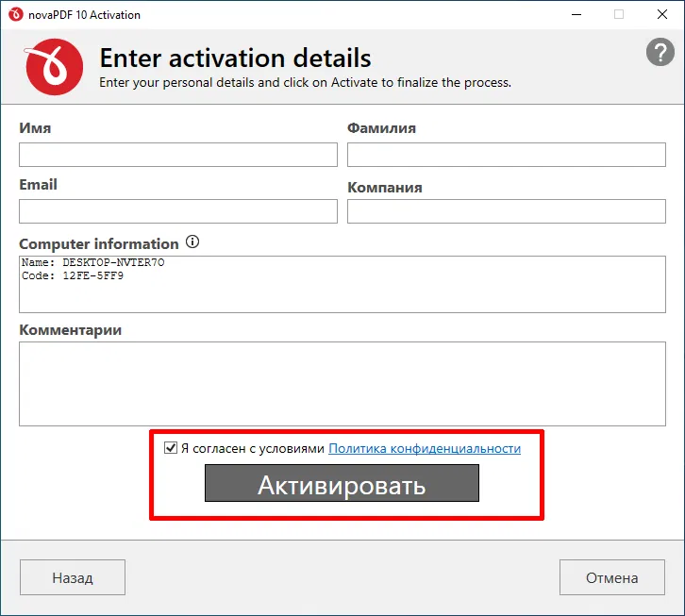
Task: Click inside the Комментарии text area
Action: 342,384
